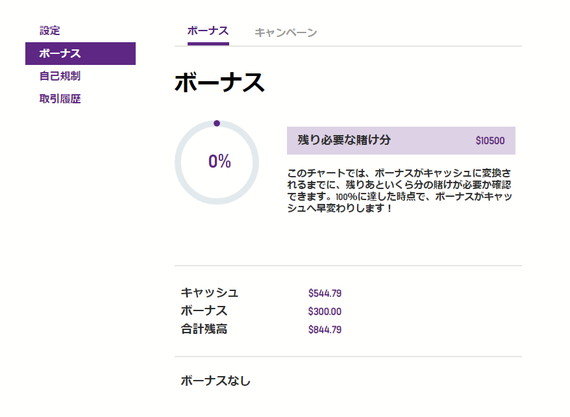Viewport: 570px width, 417px height.
Task: Click the chart explanation paragraph
Action: [x=400, y=191]
